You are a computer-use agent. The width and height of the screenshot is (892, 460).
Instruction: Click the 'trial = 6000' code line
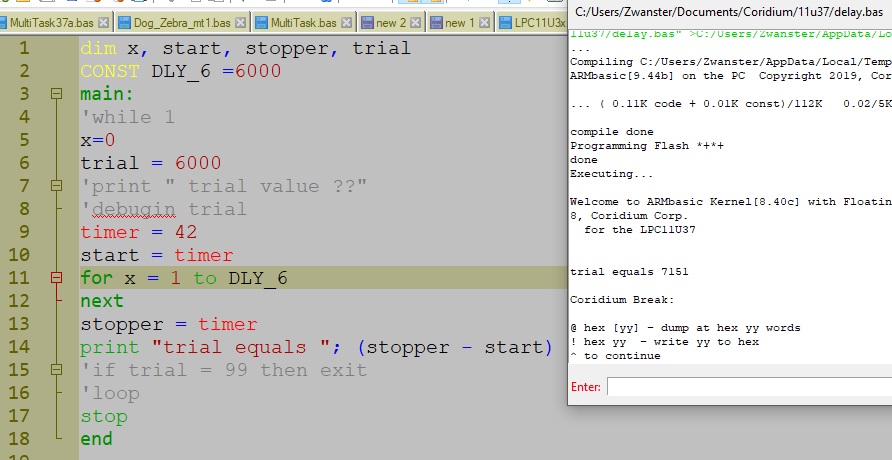point(151,163)
